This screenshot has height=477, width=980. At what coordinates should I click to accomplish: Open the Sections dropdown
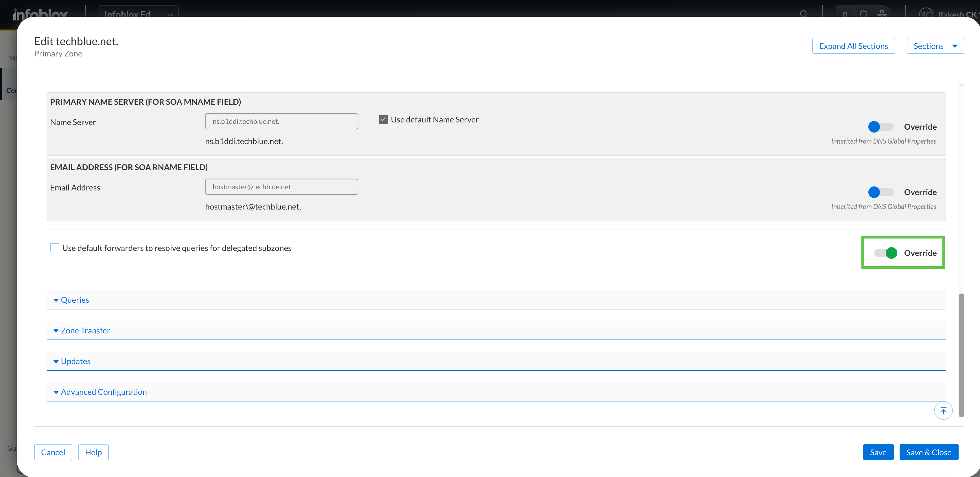point(935,46)
